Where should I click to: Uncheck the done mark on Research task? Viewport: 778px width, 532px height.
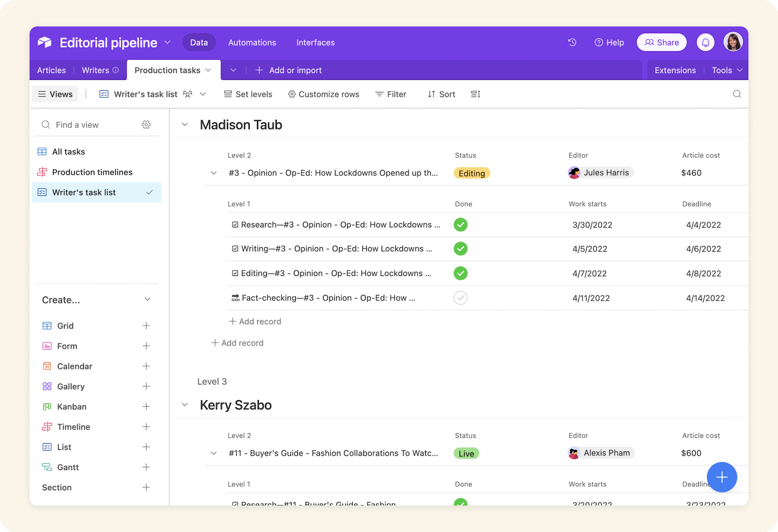click(x=460, y=224)
